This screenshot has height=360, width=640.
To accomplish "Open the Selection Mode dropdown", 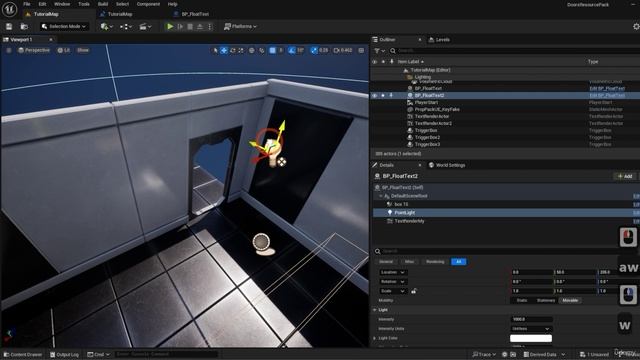I will (x=64, y=27).
